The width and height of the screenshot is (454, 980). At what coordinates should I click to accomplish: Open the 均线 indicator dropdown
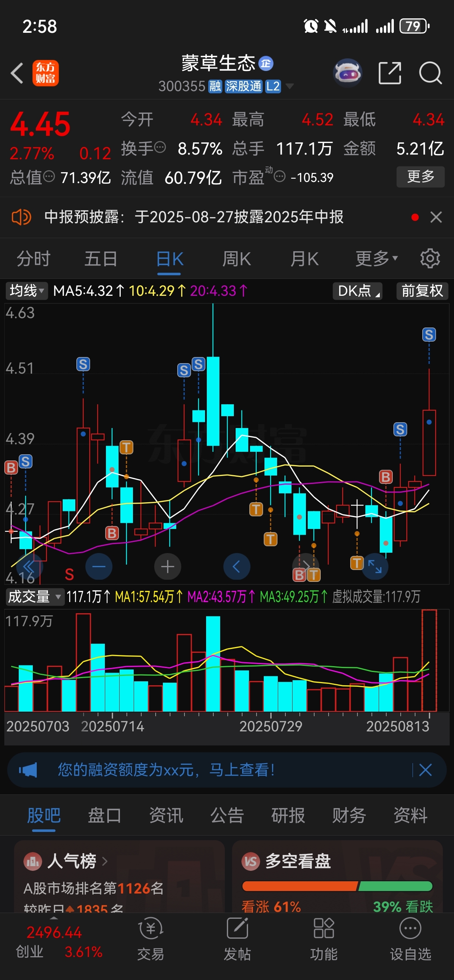(x=27, y=291)
